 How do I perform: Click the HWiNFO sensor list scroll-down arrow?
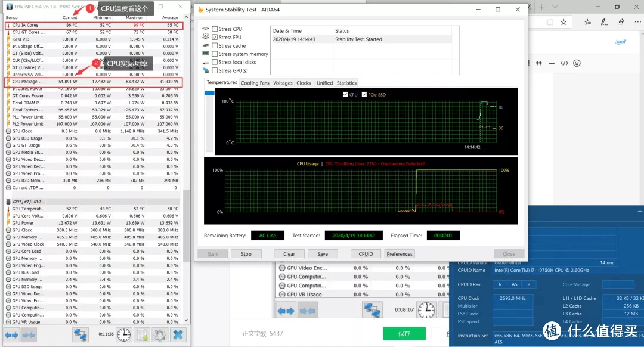pyautogui.click(x=187, y=320)
